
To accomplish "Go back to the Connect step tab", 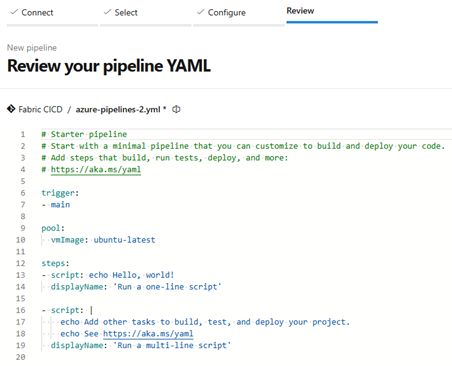I will point(52,13).
